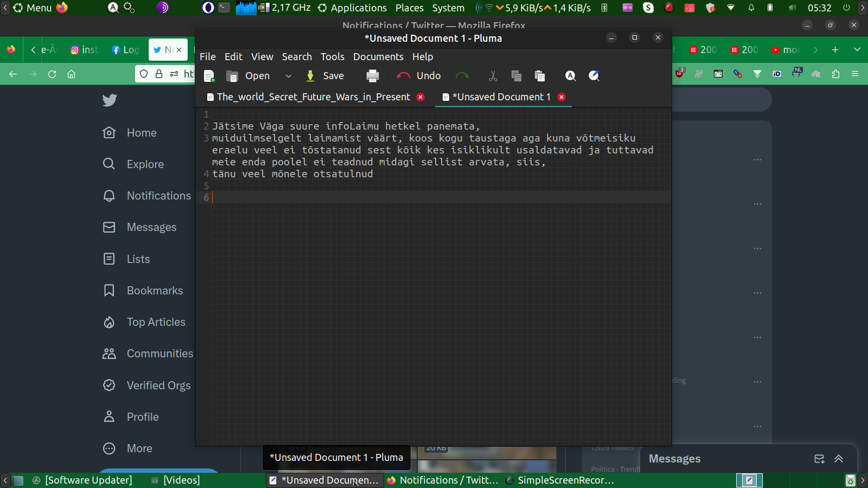Close the active Twitter tab in Firefox

pyautogui.click(x=179, y=50)
